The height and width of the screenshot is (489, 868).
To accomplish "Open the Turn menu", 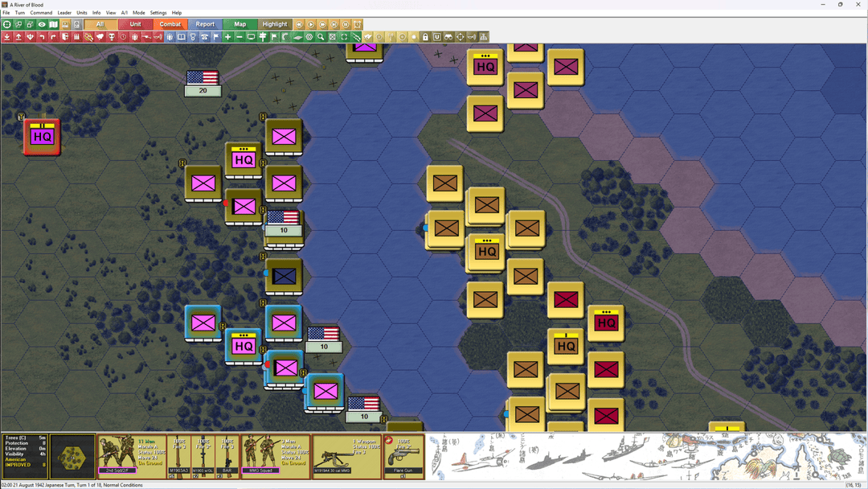I will point(20,13).
